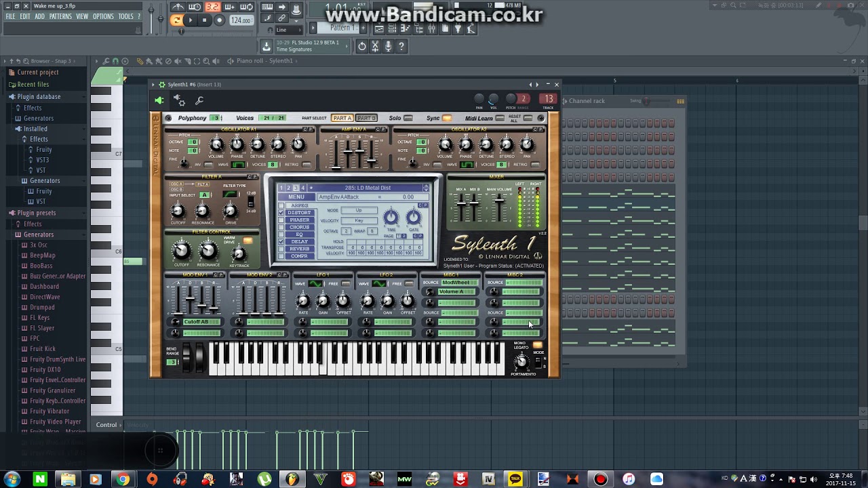Click the Mixer Main Volume fader
Viewport: 868px width, 488px height.
pyautogui.click(x=499, y=207)
